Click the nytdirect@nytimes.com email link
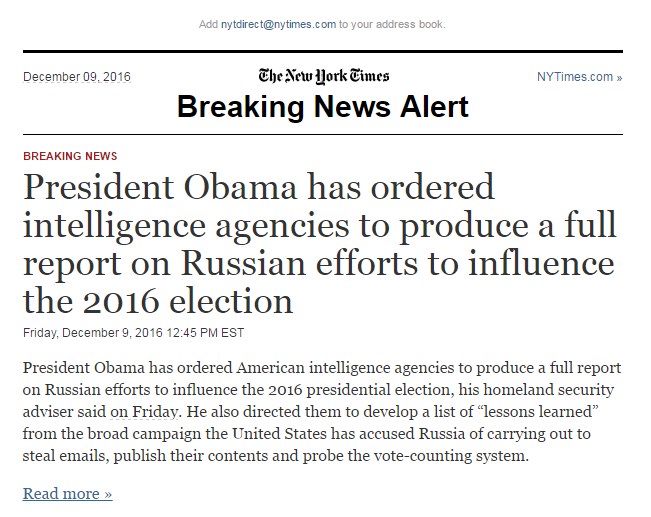Image resolution: width=651 pixels, height=517 pixels. click(278, 25)
